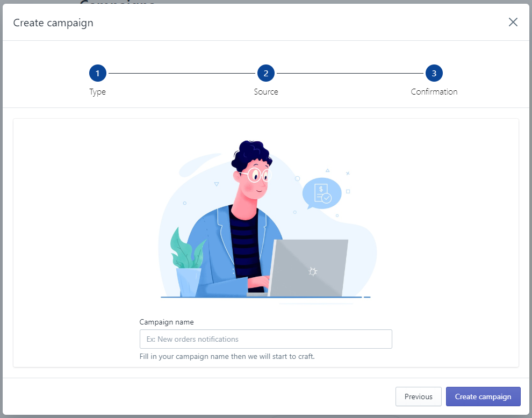Go to step 1 circle

tap(98, 73)
